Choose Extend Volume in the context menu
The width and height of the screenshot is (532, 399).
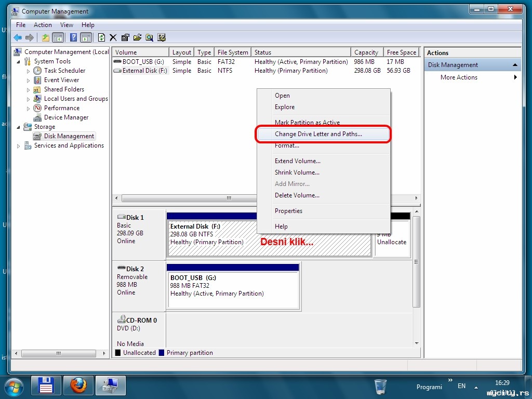point(323,161)
